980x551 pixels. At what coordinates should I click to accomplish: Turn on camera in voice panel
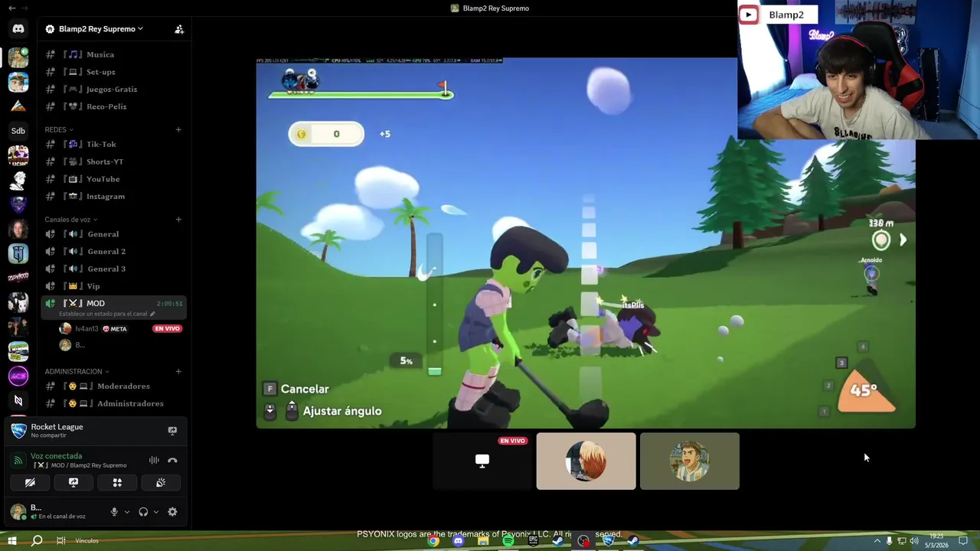tap(30, 483)
